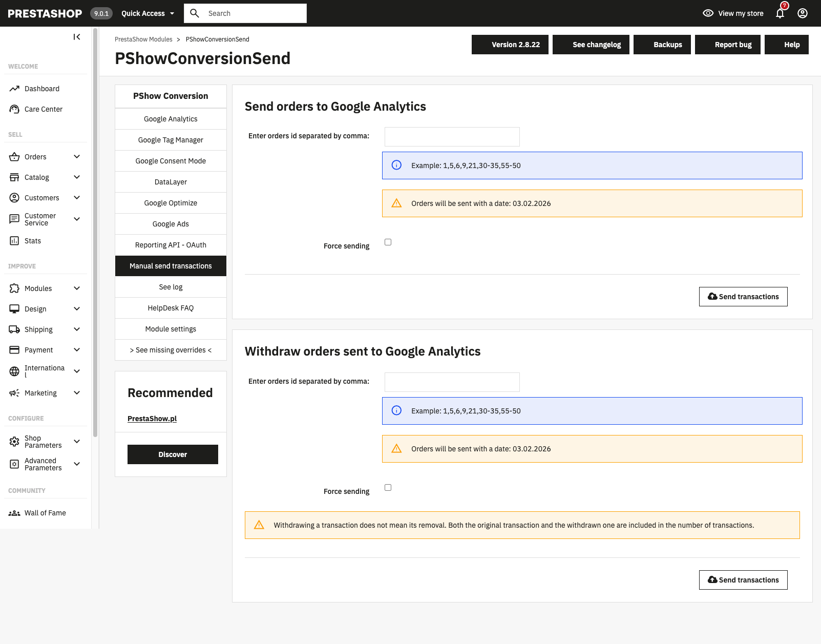Click the search magnifier icon

pyautogui.click(x=195, y=13)
